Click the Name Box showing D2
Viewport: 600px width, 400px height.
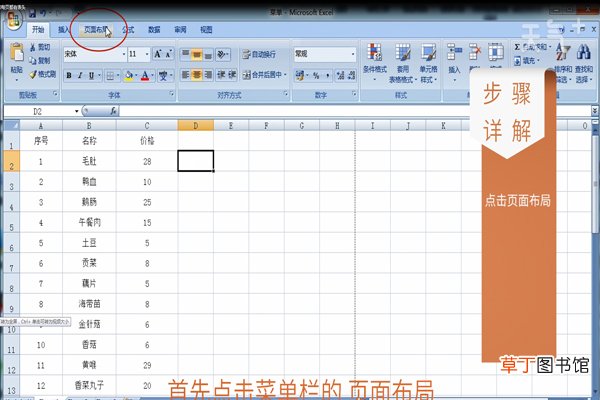(38, 111)
